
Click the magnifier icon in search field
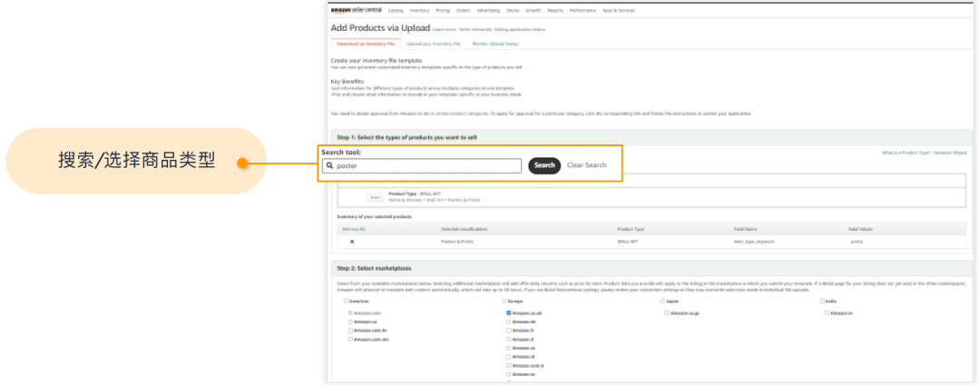(x=329, y=166)
